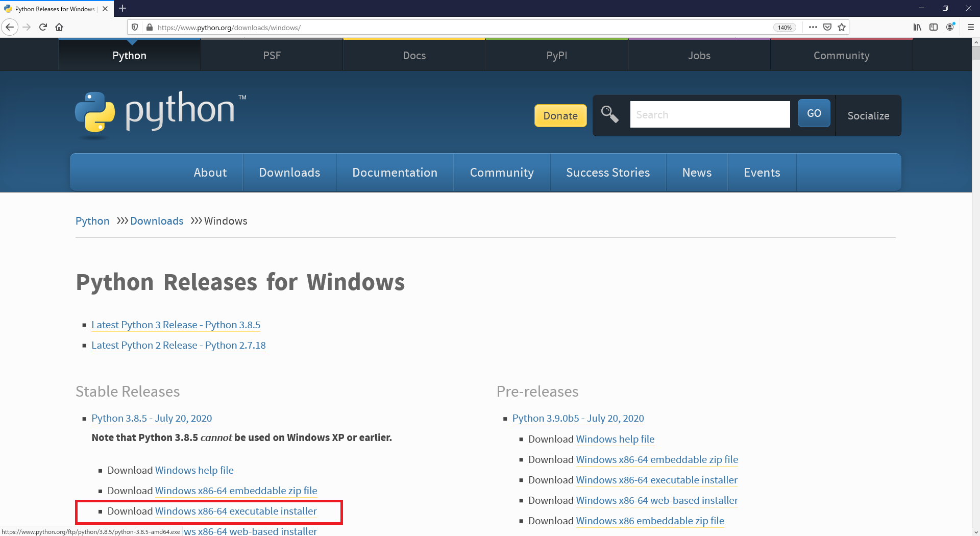Switch to the PyPI top tab
The height and width of the screenshot is (536, 980).
pos(556,56)
